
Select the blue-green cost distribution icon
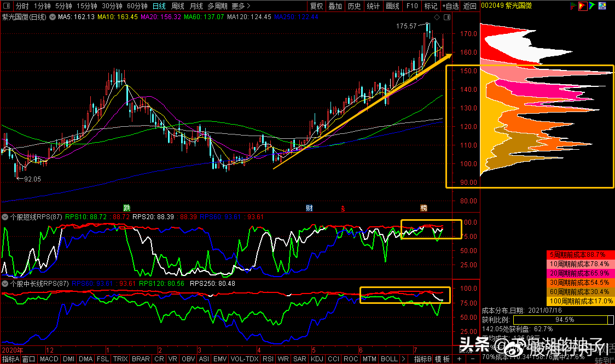(592, 6)
